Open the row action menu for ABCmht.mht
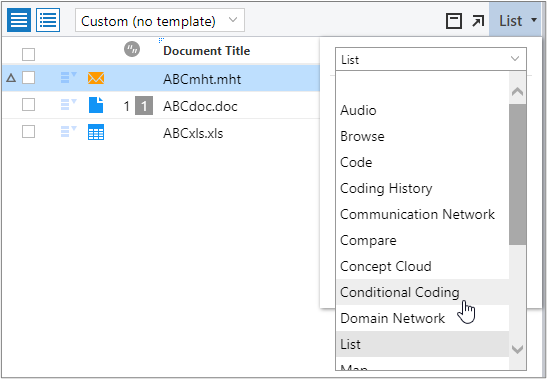547x379 pixels. pos(68,77)
